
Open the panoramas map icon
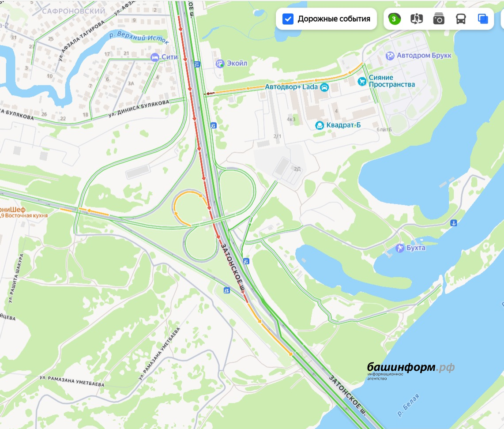pos(416,19)
